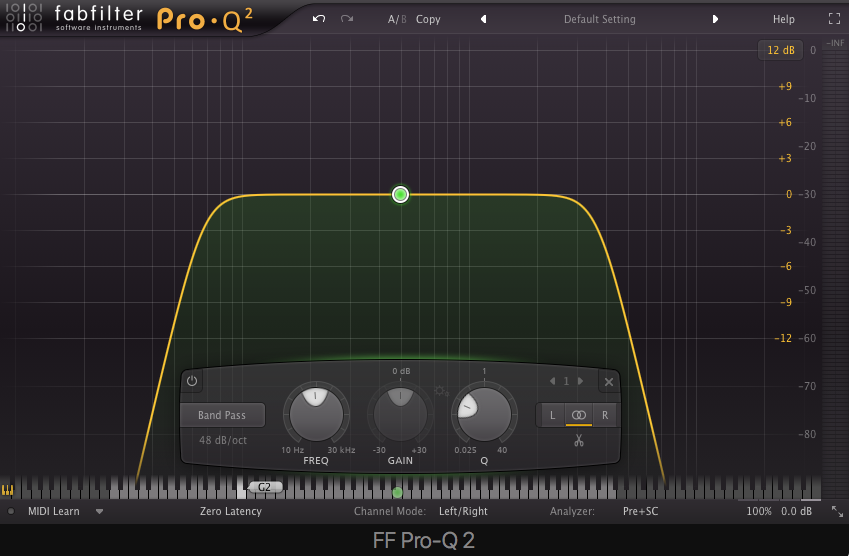The width and height of the screenshot is (849, 556).
Task: Open the 12 dB display range selector
Action: [x=780, y=50]
